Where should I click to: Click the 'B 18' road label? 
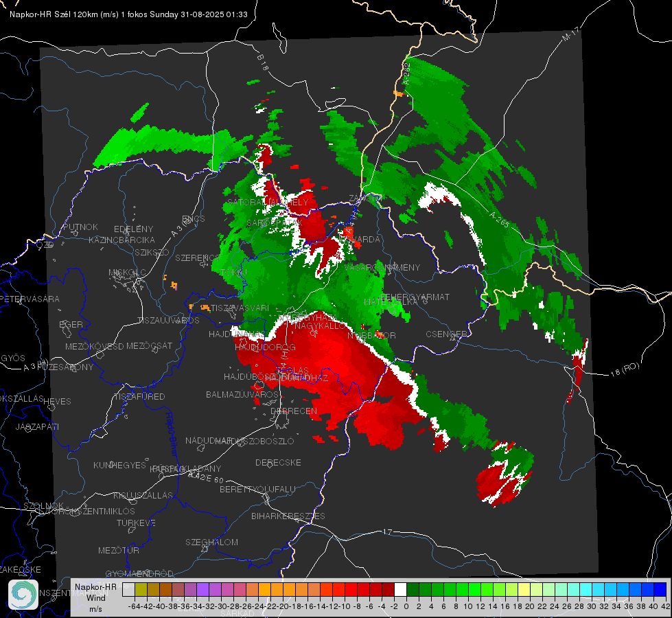pos(263,62)
